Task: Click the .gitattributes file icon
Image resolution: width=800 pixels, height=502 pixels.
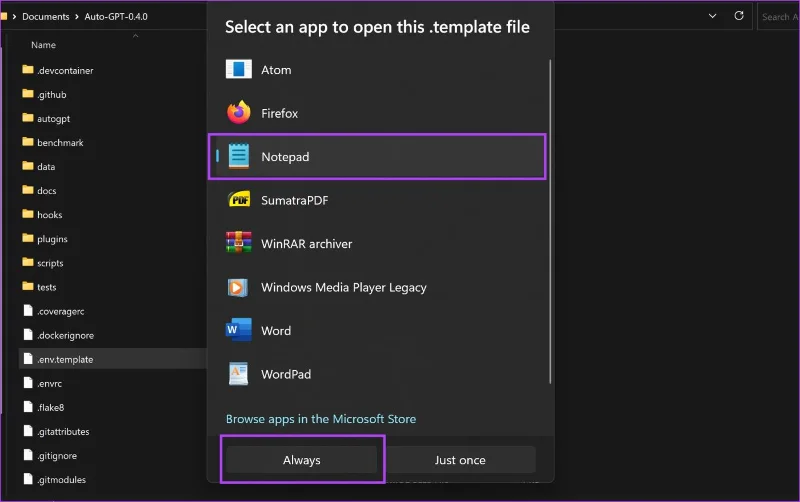Action: [29, 431]
